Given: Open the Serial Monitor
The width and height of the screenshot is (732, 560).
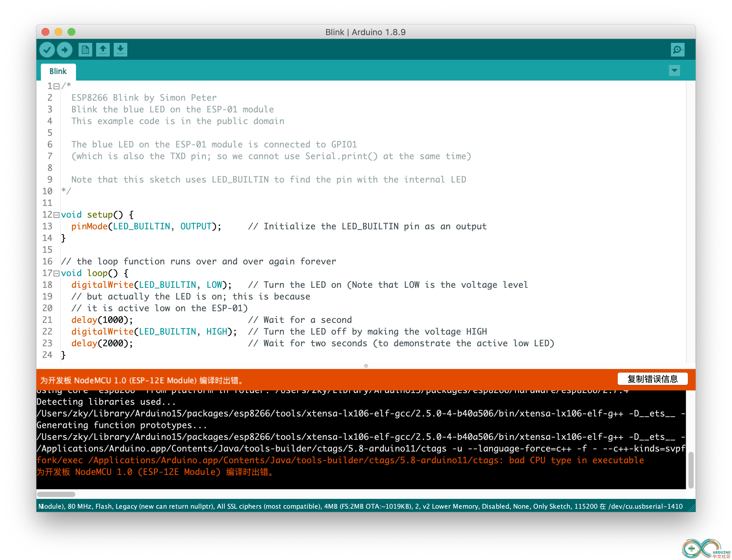Looking at the screenshot, I should 677,50.
